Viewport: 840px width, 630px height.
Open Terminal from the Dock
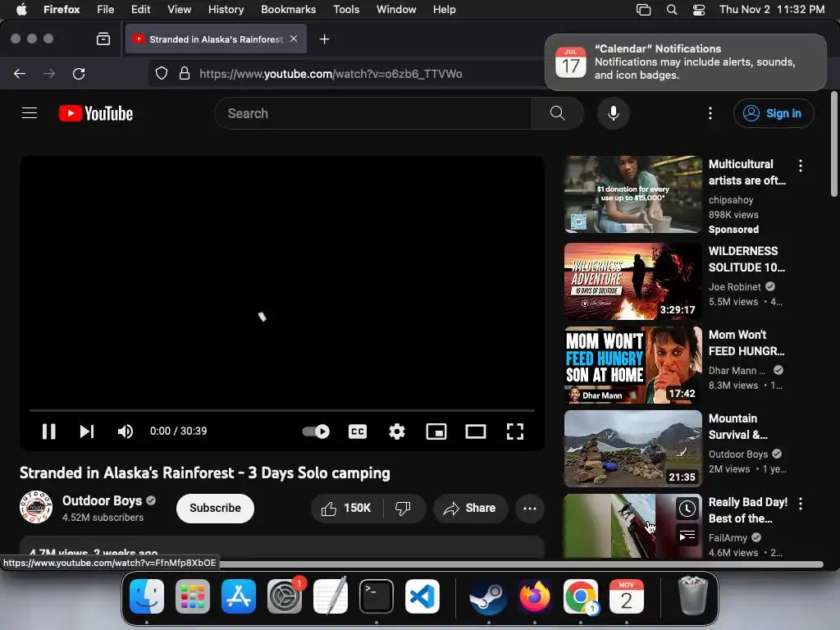[x=376, y=596]
